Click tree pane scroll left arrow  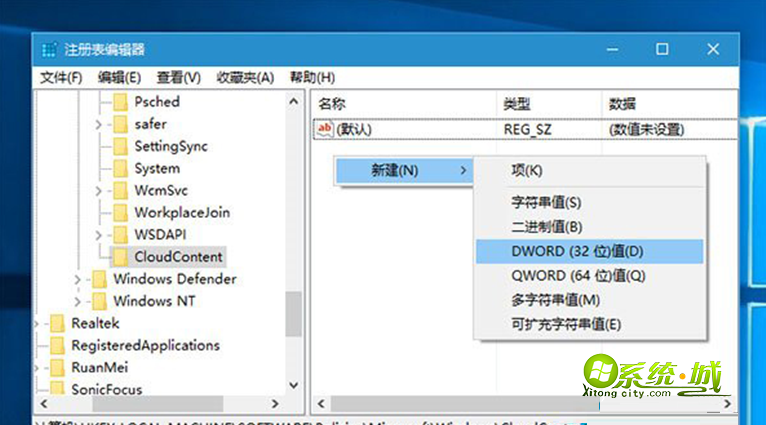pos(44,404)
